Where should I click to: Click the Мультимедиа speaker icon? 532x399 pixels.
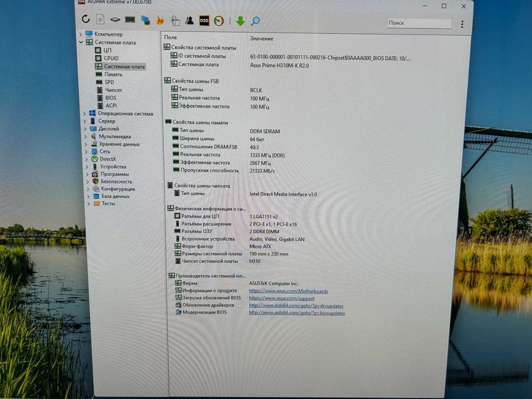[x=94, y=136]
